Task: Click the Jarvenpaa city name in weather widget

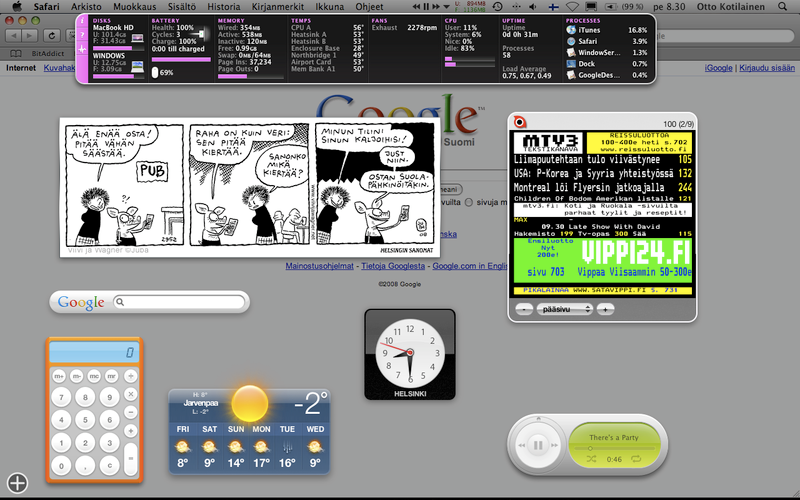Action: tap(201, 403)
